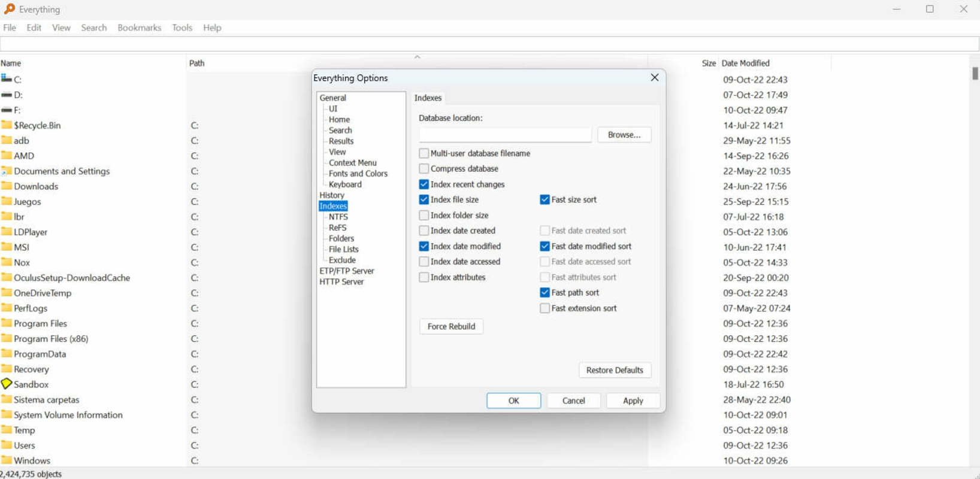Image resolution: width=980 pixels, height=479 pixels.
Task: Open the Edit menu
Action: (x=34, y=28)
